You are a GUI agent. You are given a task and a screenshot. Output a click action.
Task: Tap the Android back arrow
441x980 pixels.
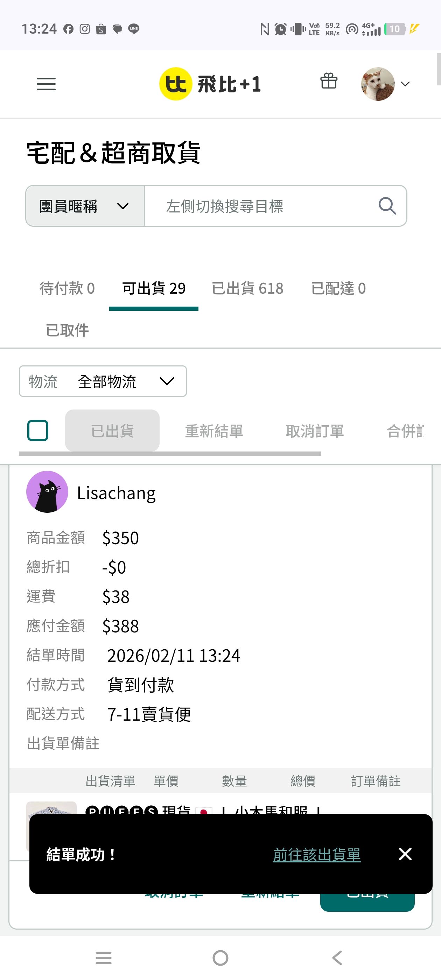point(337,958)
